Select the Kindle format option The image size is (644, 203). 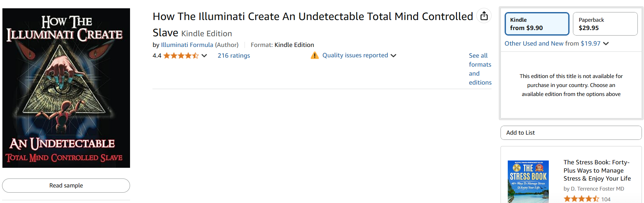pyautogui.click(x=537, y=24)
